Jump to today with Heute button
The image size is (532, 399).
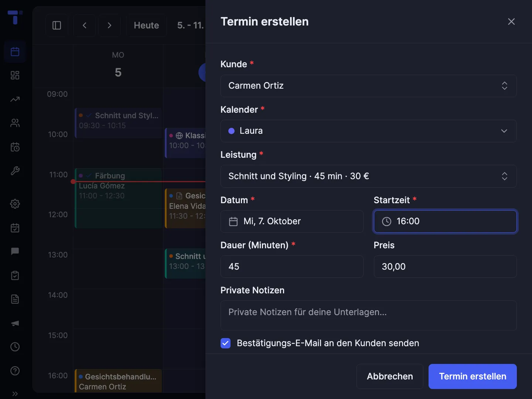tap(146, 25)
